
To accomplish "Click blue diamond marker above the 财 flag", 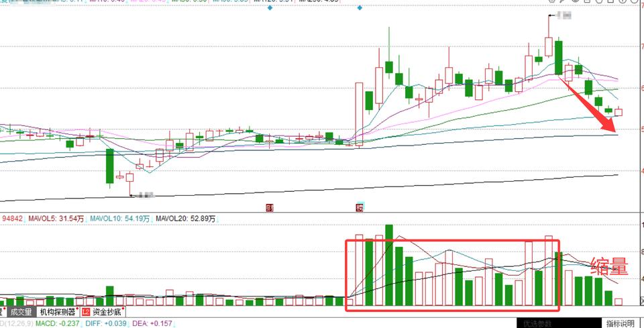I will (x=270, y=7).
